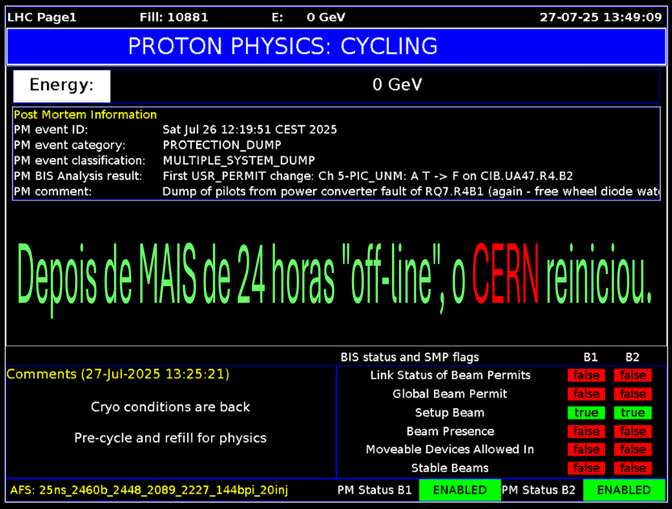
Task: Select the LHC Page1 title label
Action: point(41,17)
